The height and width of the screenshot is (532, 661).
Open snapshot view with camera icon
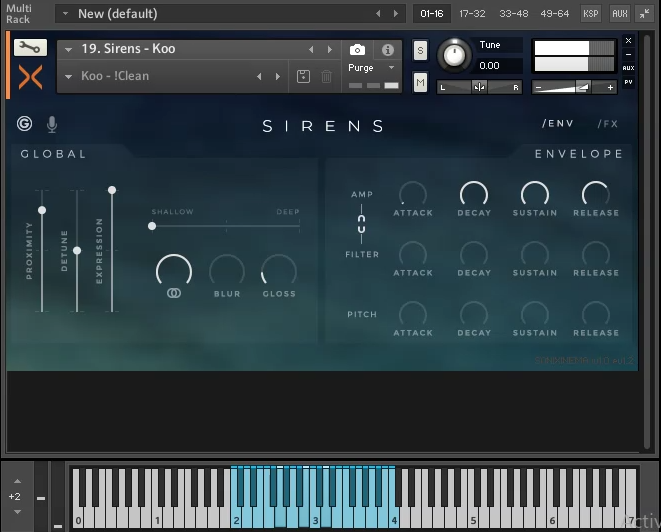(x=357, y=50)
